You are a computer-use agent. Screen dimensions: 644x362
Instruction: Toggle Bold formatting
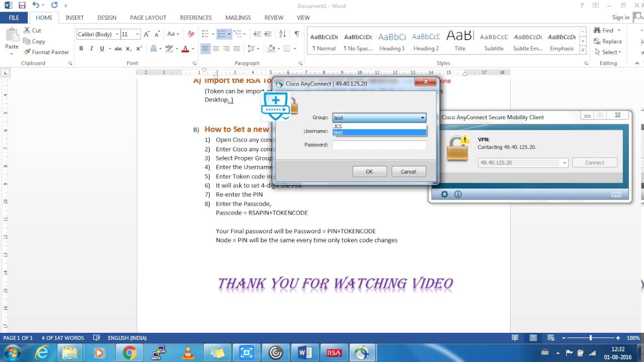click(81, 49)
